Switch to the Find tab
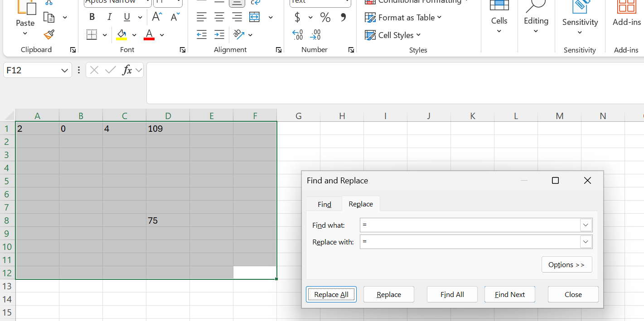644x321 pixels. point(324,204)
